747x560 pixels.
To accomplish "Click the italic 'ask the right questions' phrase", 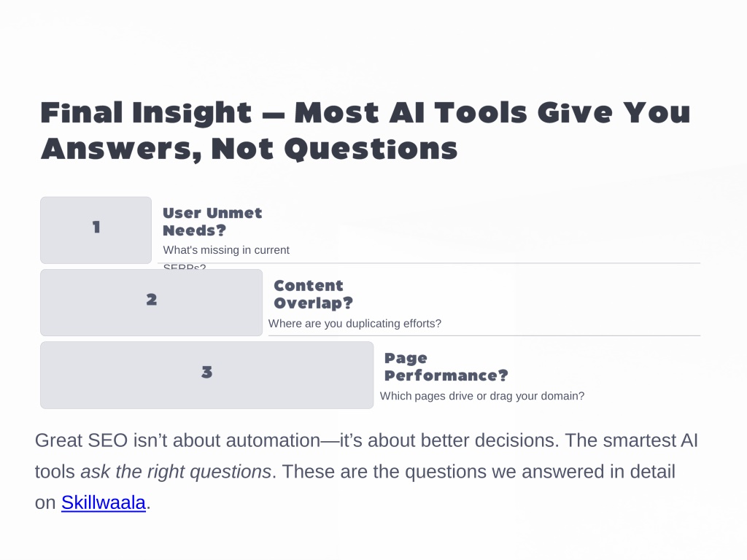I will coord(176,472).
